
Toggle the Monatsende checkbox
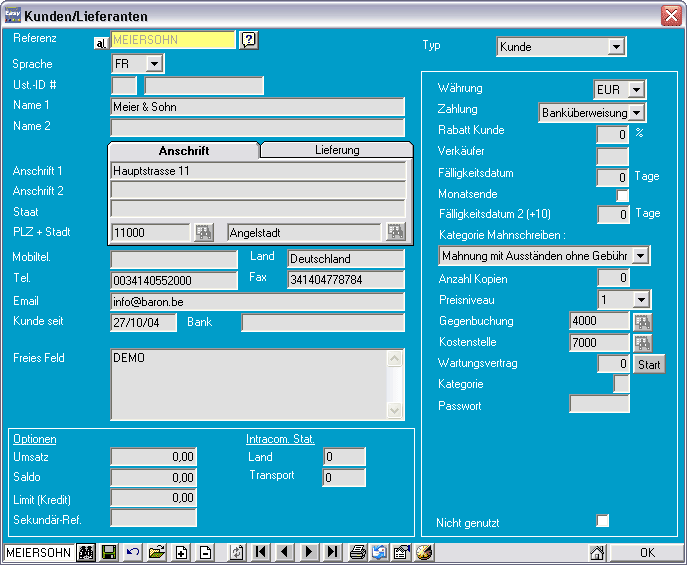pos(623,195)
